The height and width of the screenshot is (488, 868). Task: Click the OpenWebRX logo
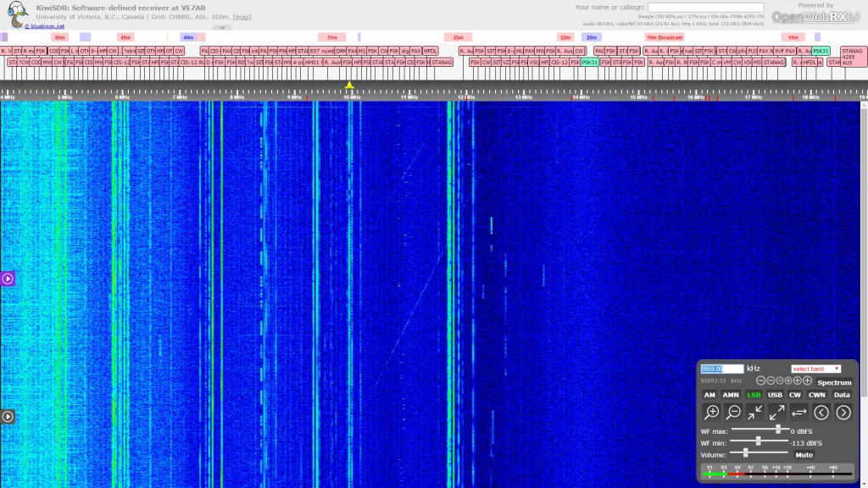click(816, 17)
